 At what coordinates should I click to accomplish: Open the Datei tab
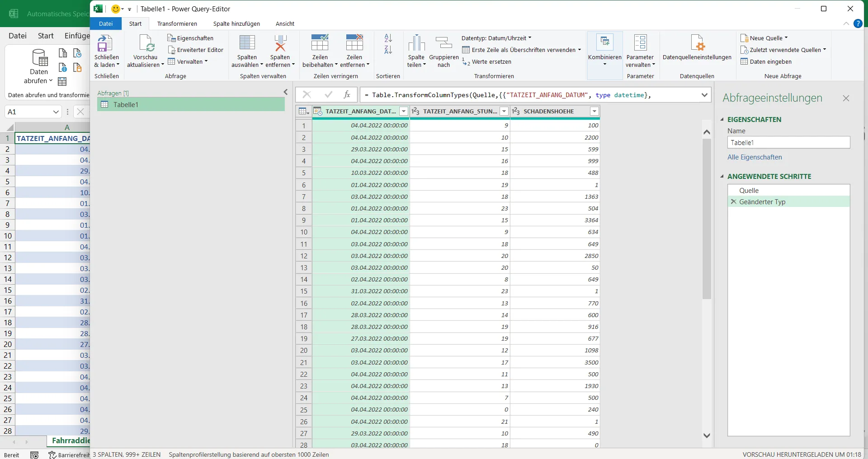[106, 23]
